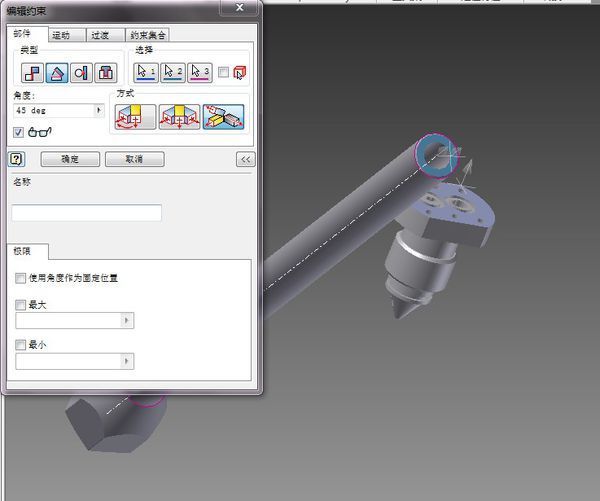
Task: Close the 编辑约束 dialog
Action: [x=239, y=8]
